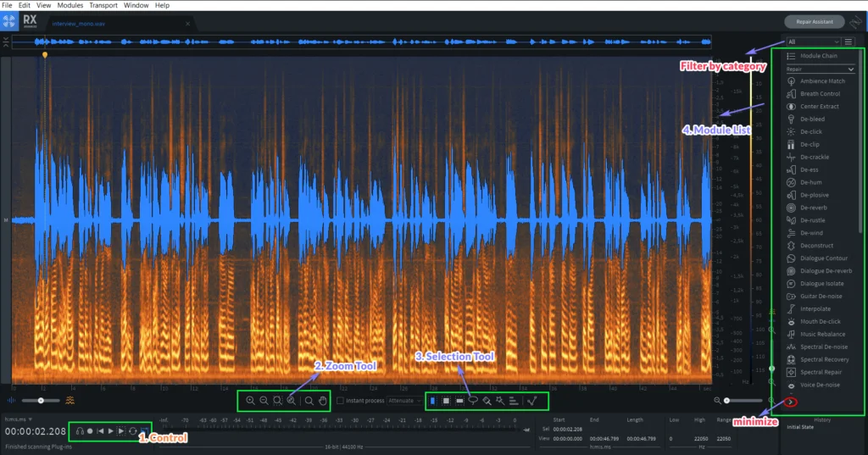Collapse the waveform overview strip

[x=6, y=42]
